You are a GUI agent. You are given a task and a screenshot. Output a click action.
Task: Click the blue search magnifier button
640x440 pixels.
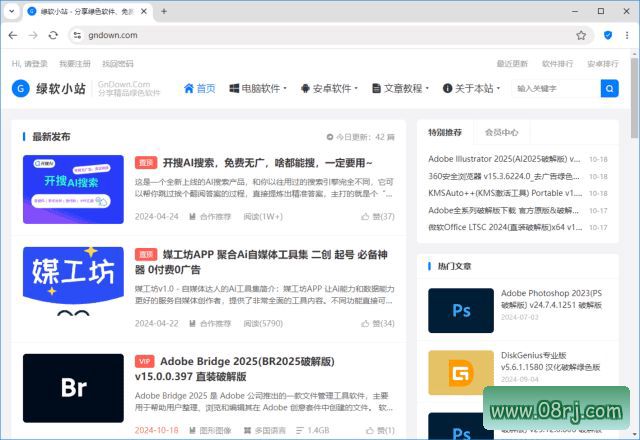pyautogui.click(x=609, y=88)
